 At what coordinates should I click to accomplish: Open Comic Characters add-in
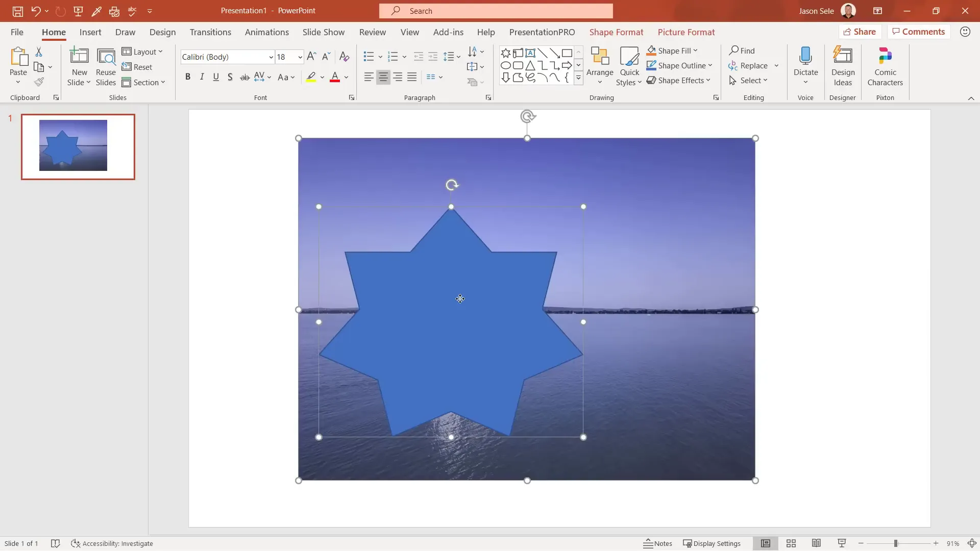885,67
